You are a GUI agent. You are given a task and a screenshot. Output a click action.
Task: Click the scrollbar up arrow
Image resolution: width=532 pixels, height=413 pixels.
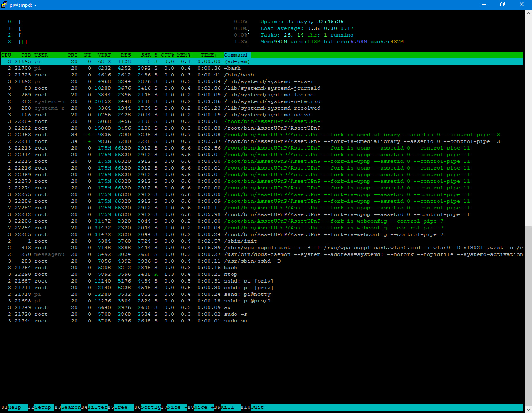(528, 13)
